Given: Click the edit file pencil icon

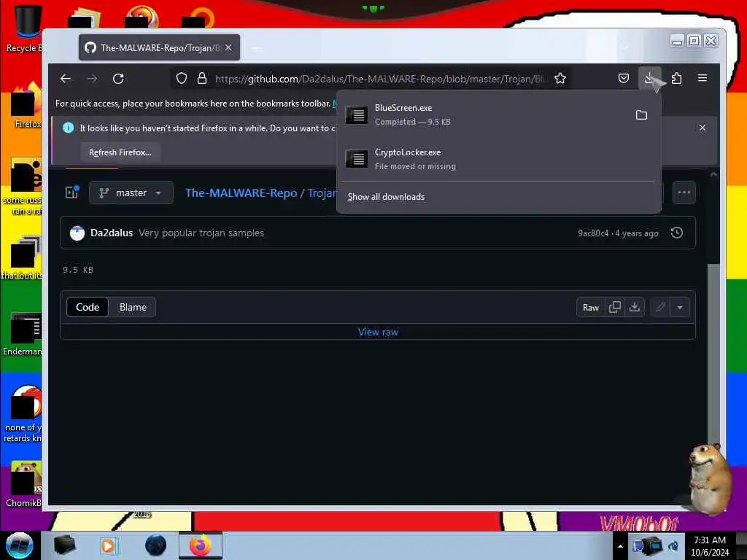Looking at the screenshot, I should pos(660,308).
